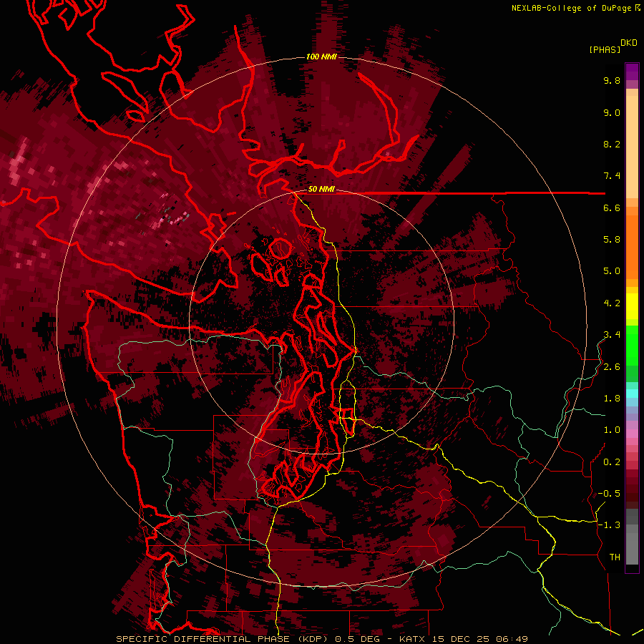Screen dimensions: 644x644
Task: Click the 1.0 color scale value
Action: tap(612, 430)
